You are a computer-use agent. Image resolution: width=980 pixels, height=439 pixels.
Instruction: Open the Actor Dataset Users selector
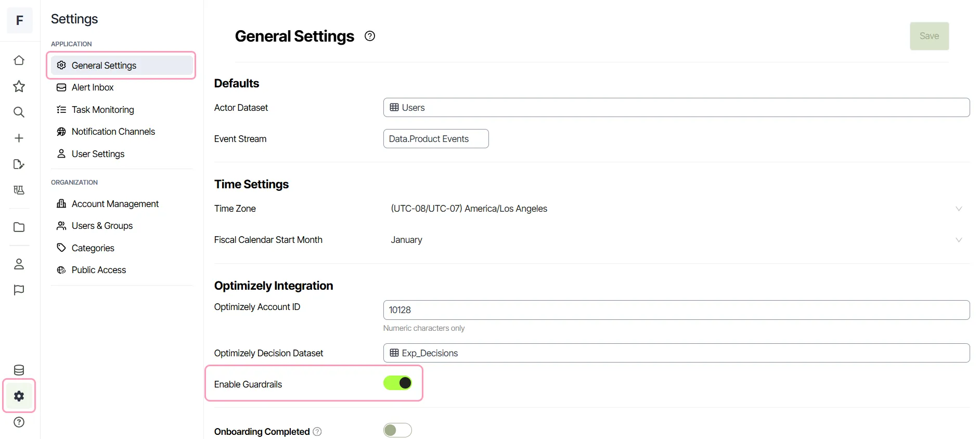tap(676, 108)
